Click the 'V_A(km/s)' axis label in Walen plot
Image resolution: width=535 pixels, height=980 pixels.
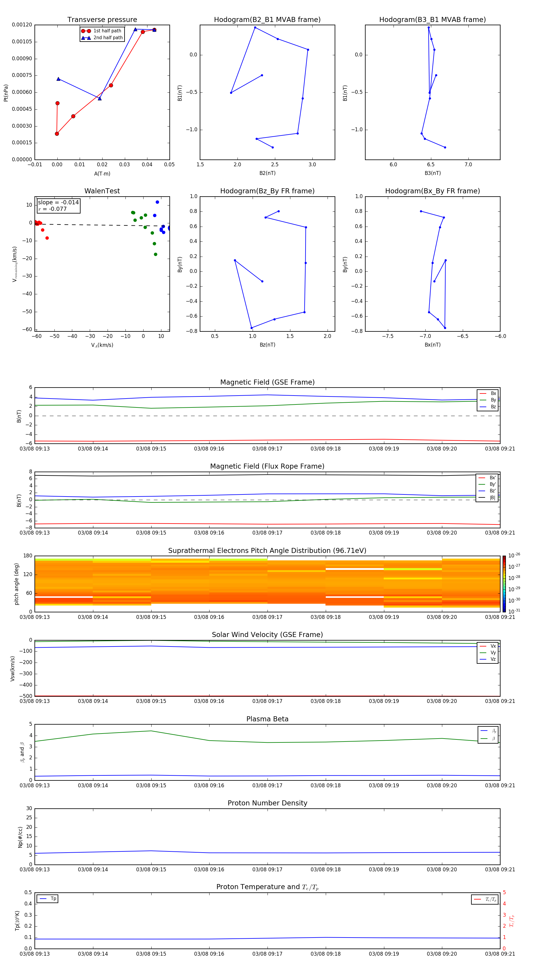click(x=102, y=345)
